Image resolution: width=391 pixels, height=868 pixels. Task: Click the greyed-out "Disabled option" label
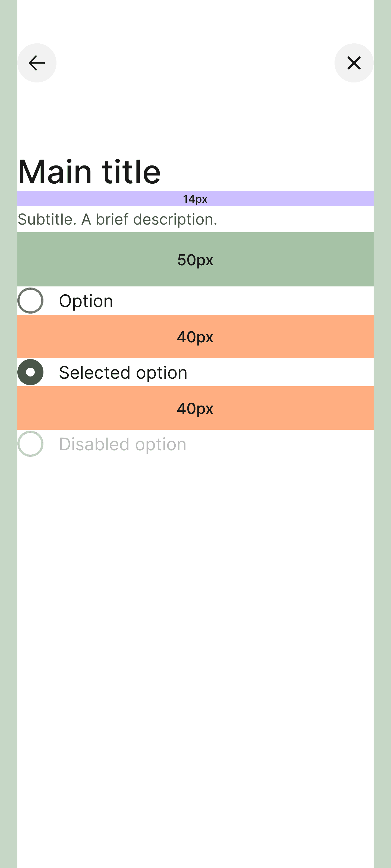[x=122, y=444]
